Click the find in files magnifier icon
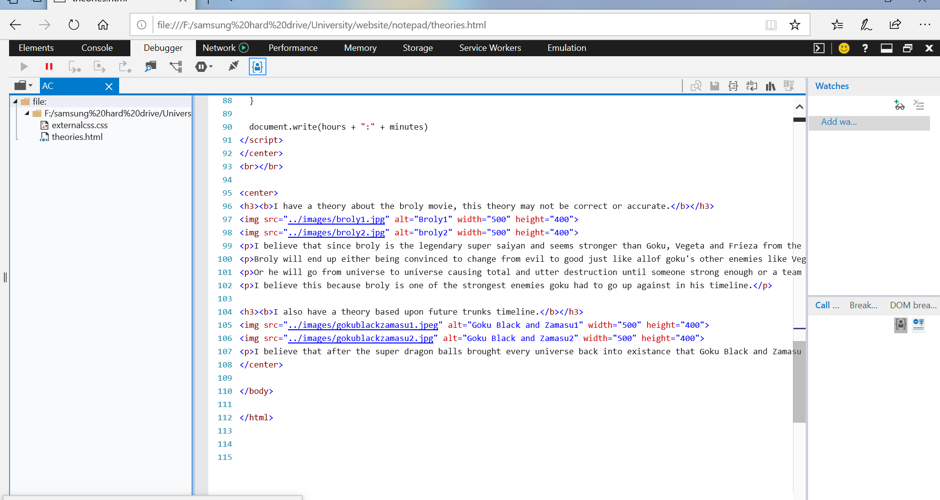The image size is (940, 500). point(696,86)
